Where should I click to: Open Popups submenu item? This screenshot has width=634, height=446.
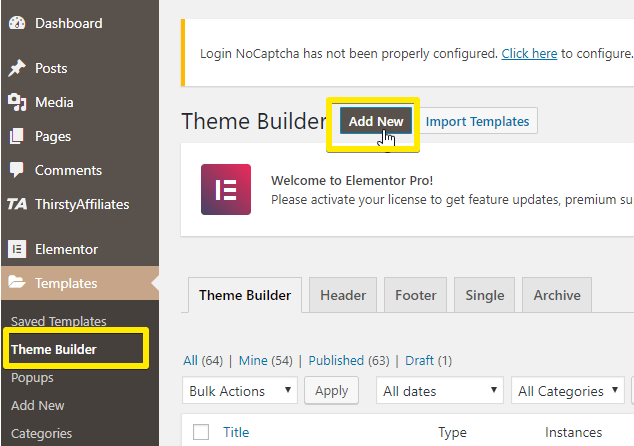pos(32,378)
